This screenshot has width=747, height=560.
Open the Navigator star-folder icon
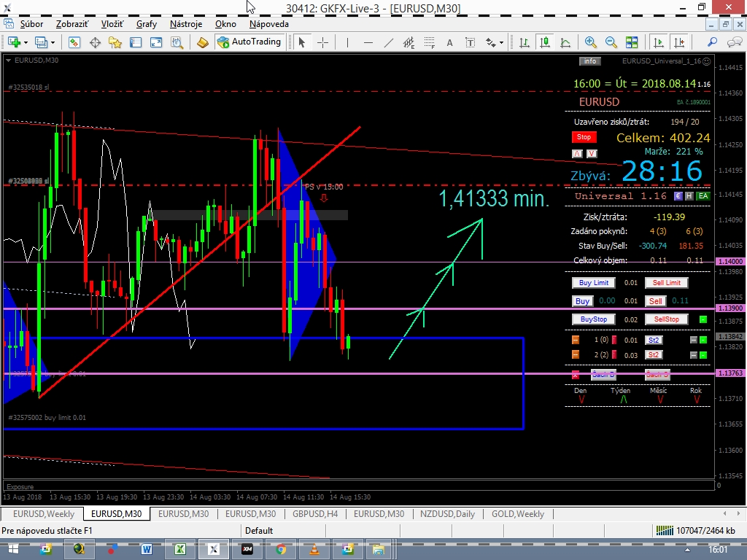coord(115,42)
